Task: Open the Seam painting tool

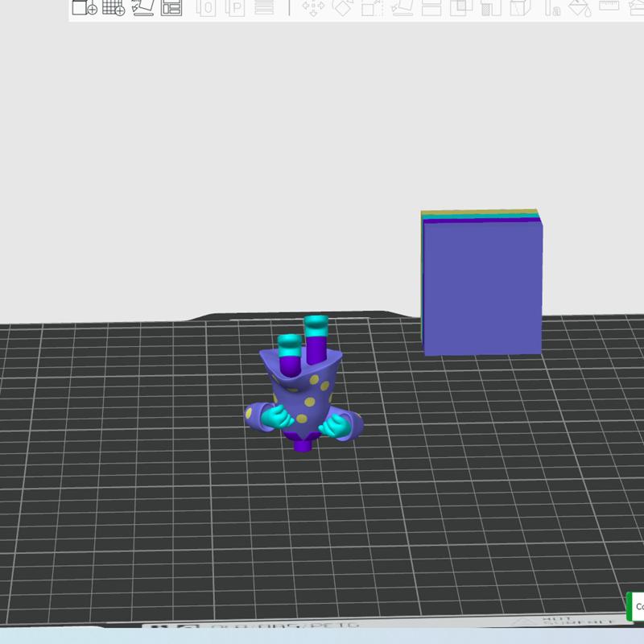Action: click(x=520, y=7)
